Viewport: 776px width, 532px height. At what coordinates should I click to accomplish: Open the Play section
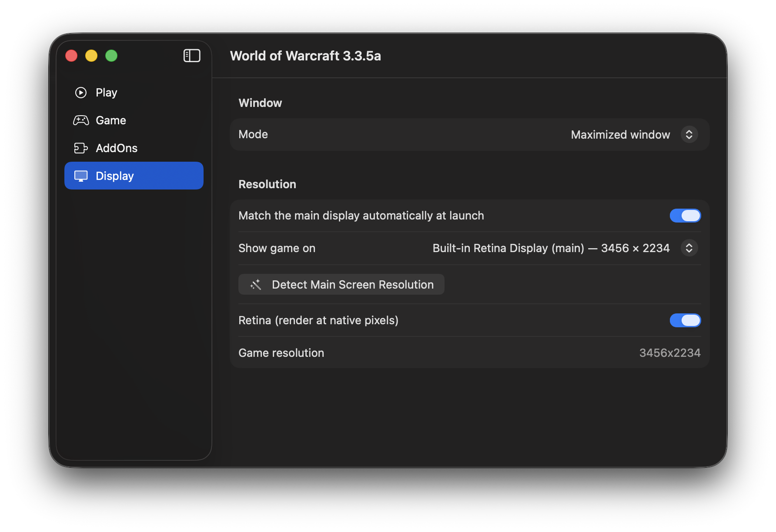(134, 93)
